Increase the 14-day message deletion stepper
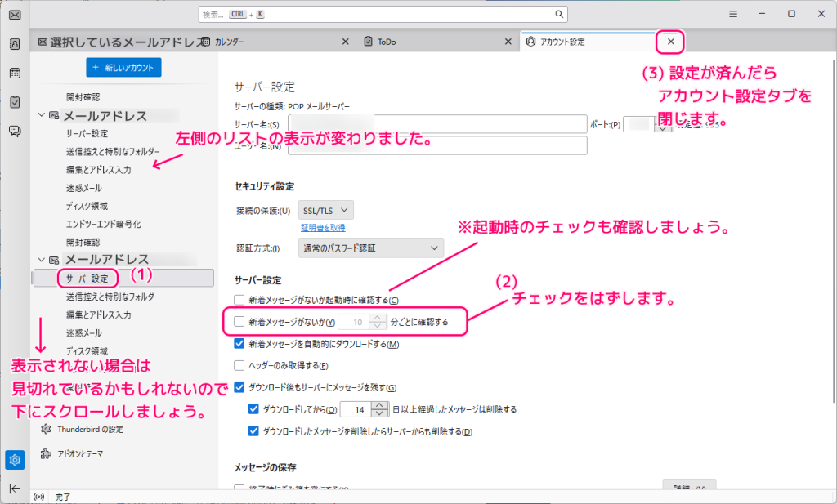The height and width of the screenshot is (504, 837). [378, 405]
